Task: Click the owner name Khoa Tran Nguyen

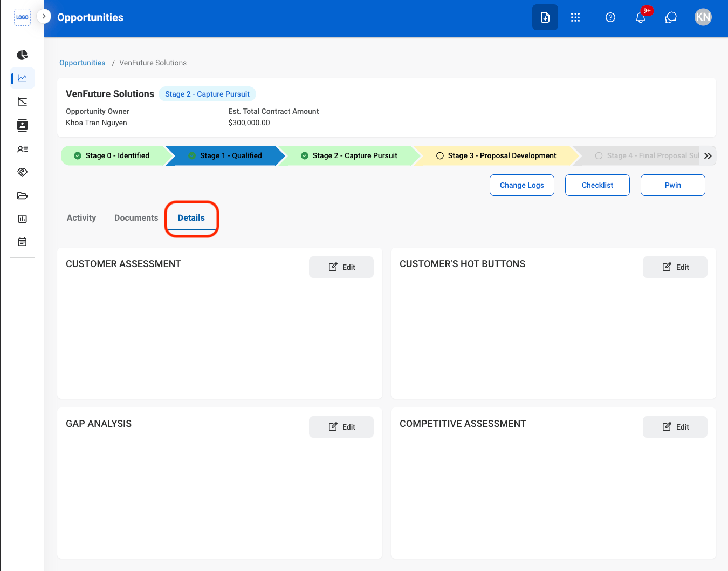Action: [x=97, y=123]
